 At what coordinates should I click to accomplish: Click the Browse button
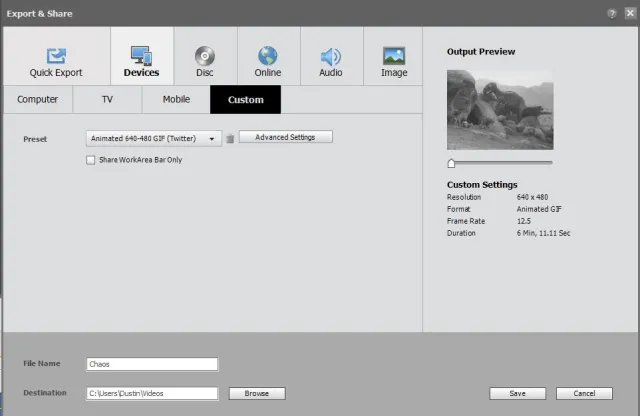click(x=257, y=394)
